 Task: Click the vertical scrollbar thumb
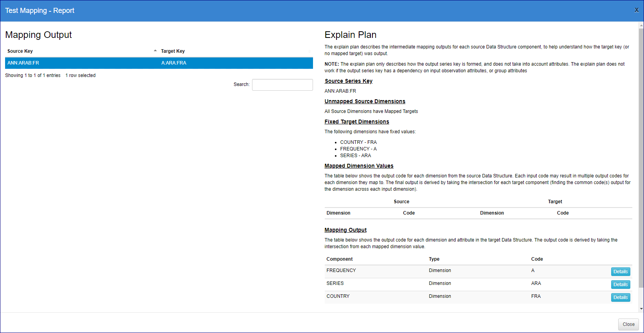pos(641,156)
